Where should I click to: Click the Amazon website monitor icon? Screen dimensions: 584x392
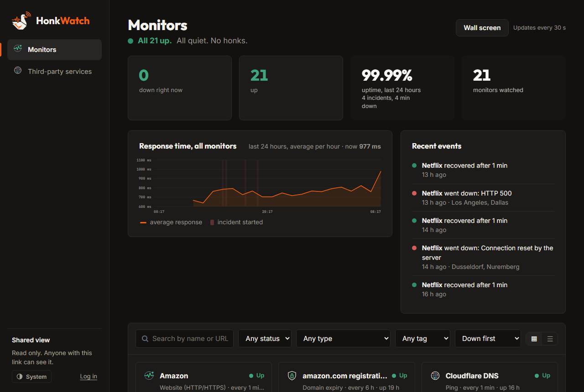click(x=149, y=376)
